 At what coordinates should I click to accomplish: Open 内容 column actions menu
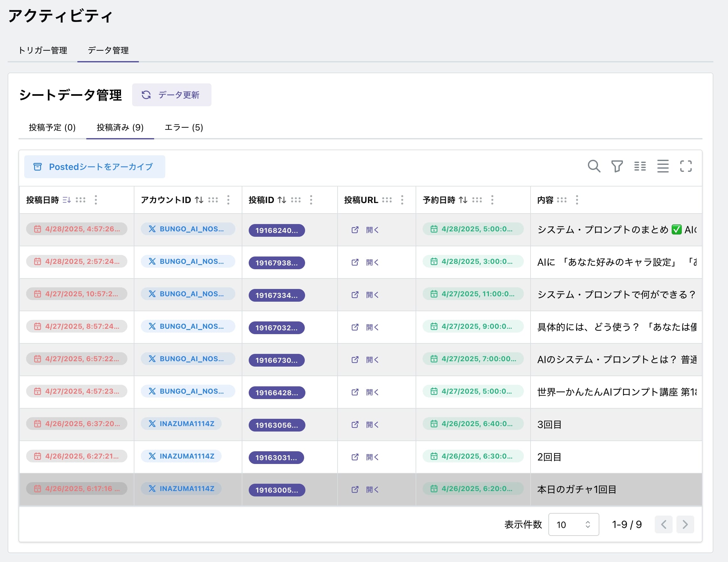click(x=577, y=200)
